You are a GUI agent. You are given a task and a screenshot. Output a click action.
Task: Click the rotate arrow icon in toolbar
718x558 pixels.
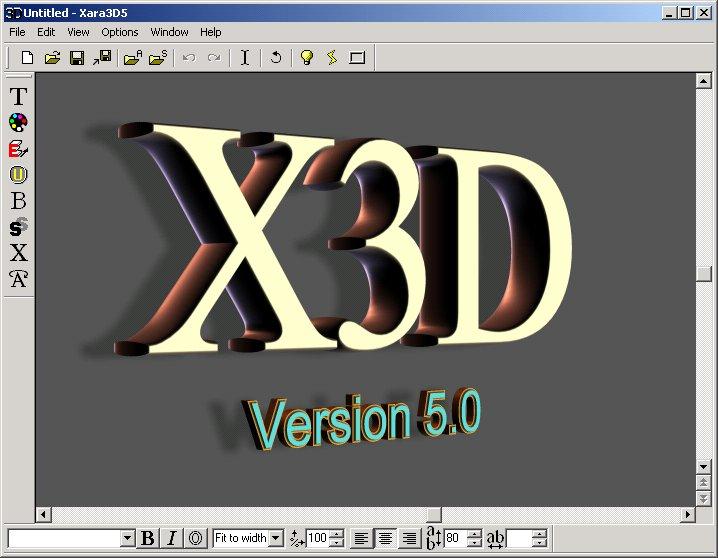click(x=276, y=58)
